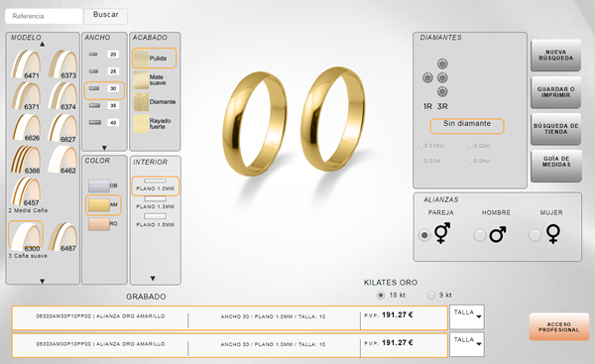Click the Referencia search input field
Image resolution: width=595 pixels, height=364 pixels.
coord(44,16)
